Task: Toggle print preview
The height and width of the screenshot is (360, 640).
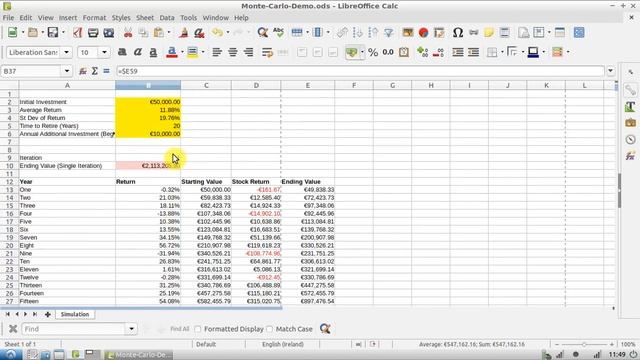Action: [x=109, y=33]
